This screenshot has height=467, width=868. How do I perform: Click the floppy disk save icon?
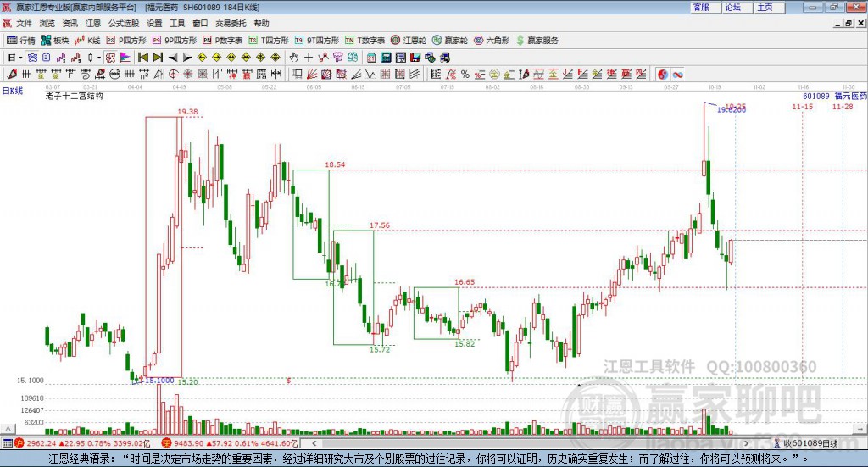[415, 58]
